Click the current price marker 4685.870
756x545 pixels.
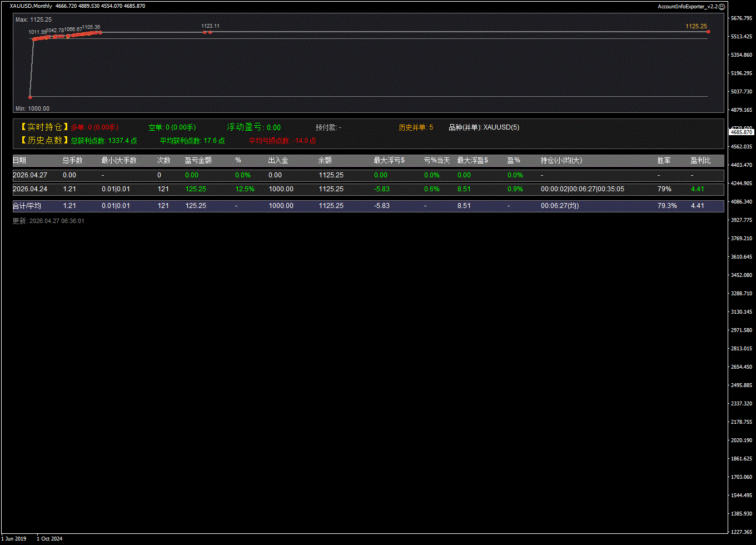point(741,132)
